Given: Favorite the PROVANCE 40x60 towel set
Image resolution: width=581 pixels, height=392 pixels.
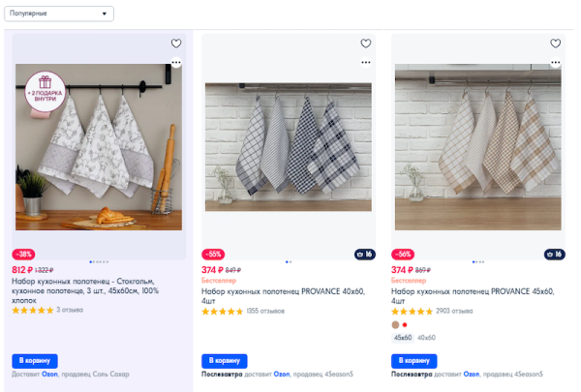Looking at the screenshot, I should (x=365, y=44).
